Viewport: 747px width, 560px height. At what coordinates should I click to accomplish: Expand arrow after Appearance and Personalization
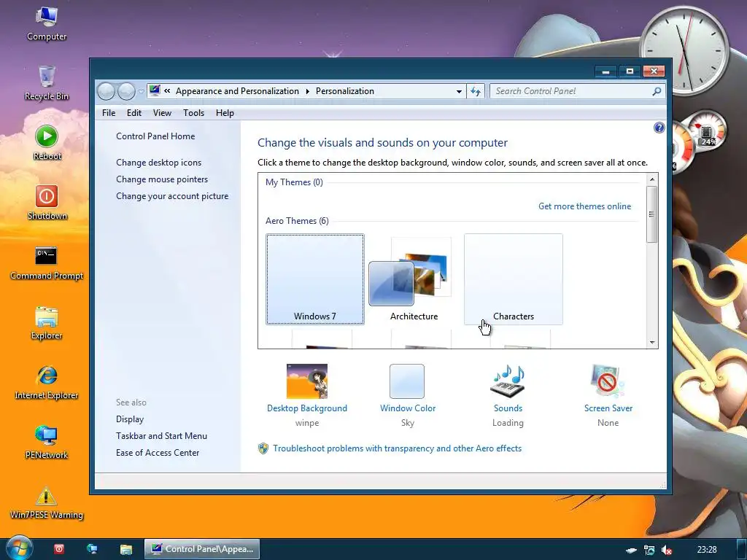[307, 91]
